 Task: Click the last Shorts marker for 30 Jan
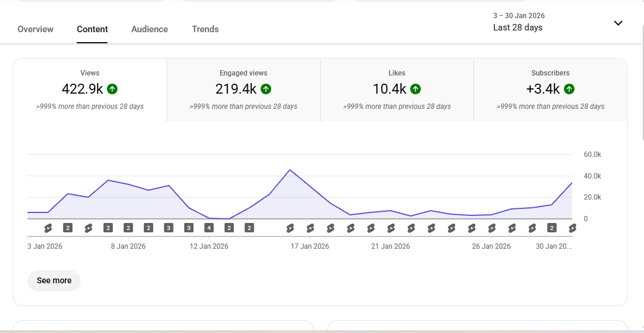point(572,228)
